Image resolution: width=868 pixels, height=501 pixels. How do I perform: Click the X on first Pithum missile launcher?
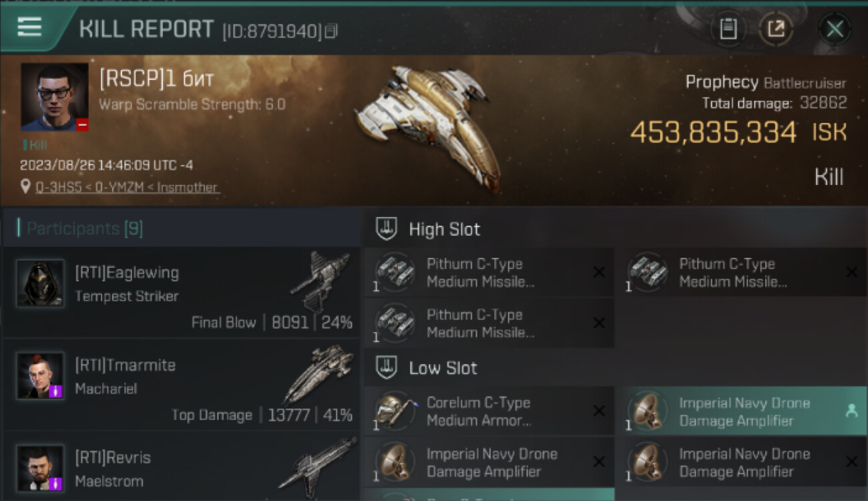(599, 273)
